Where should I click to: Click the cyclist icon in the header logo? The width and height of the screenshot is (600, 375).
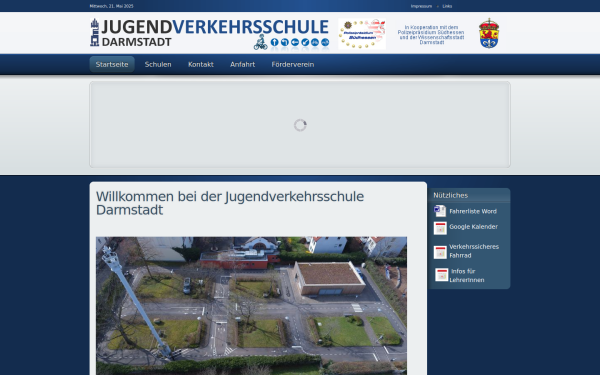[261, 42]
